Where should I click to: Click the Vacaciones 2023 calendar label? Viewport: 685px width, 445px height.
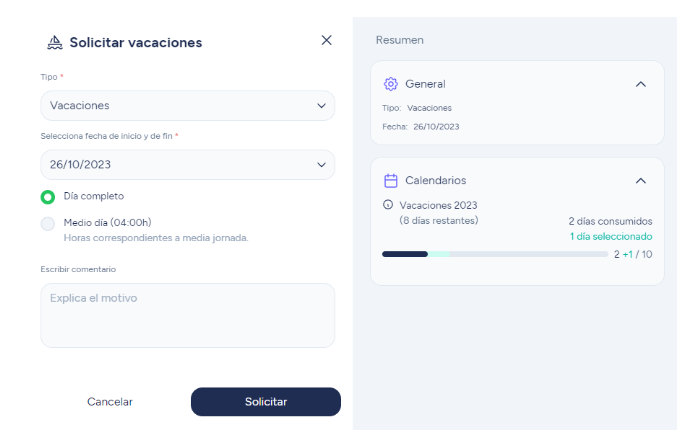tap(438, 205)
